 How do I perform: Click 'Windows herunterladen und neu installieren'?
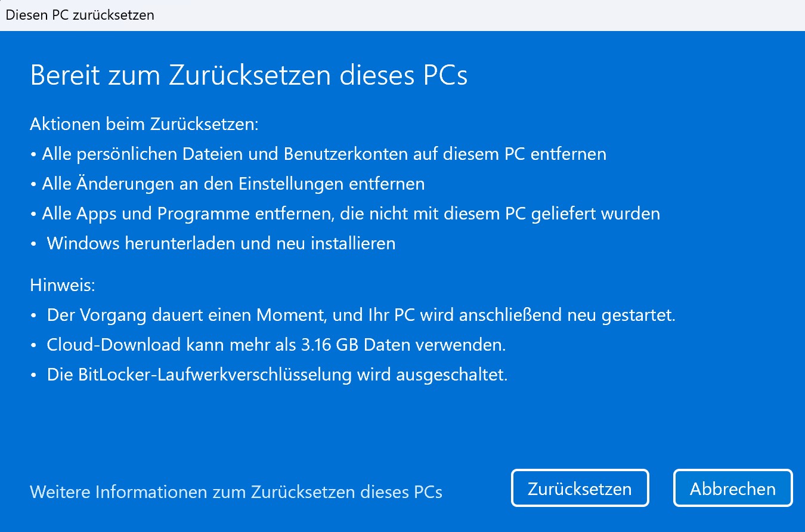pyautogui.click(x=221, y=243)
